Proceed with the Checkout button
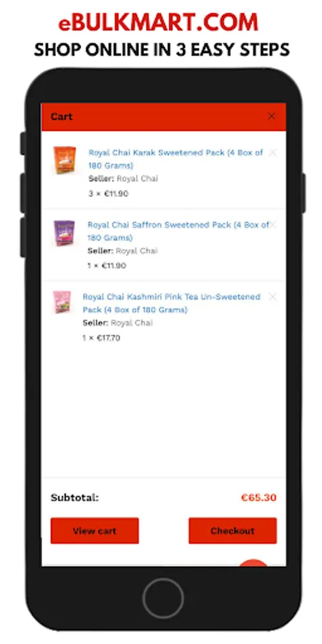 click(233, 531)
